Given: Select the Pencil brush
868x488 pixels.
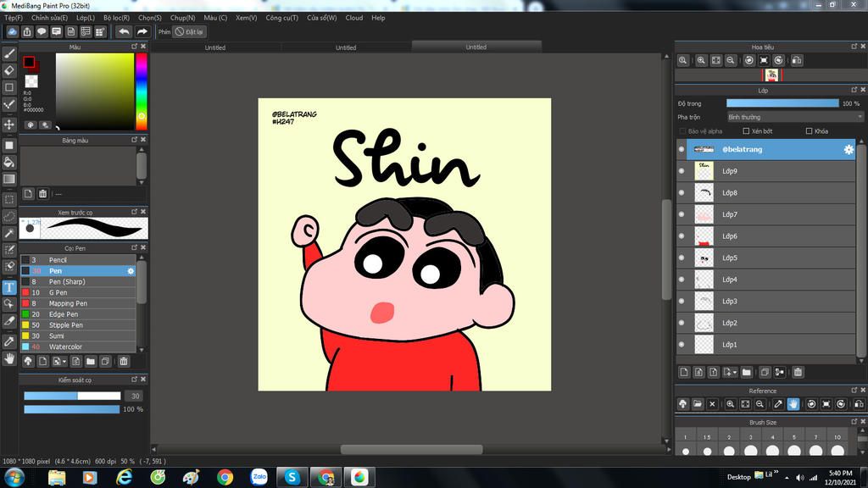Looking at the screenshot, I should click(x=78, y=260).
